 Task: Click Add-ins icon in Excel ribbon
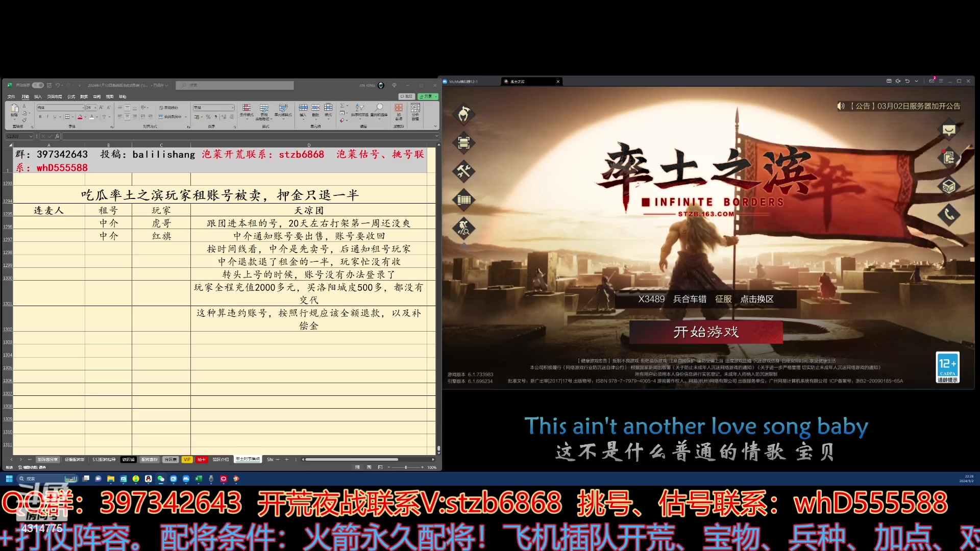point(399,111)
